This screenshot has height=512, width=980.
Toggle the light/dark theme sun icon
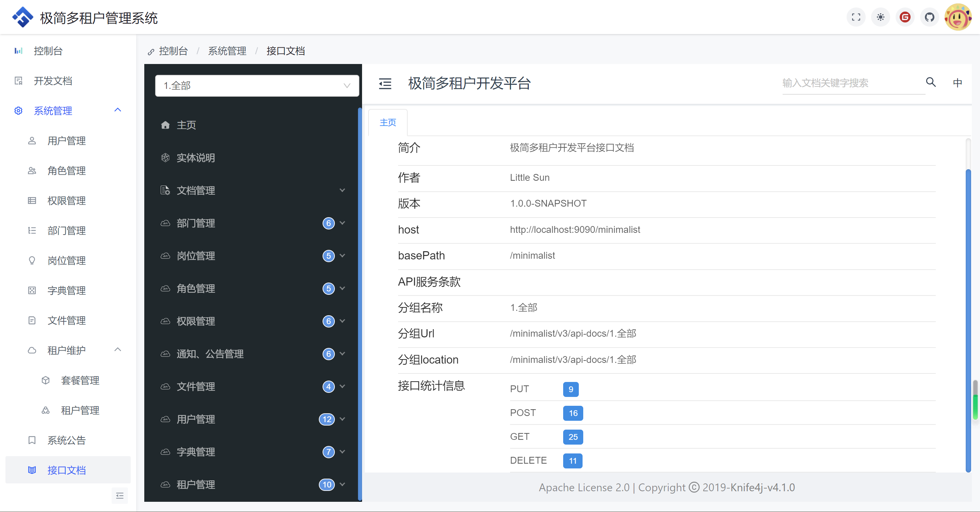(x=880, y=17)
